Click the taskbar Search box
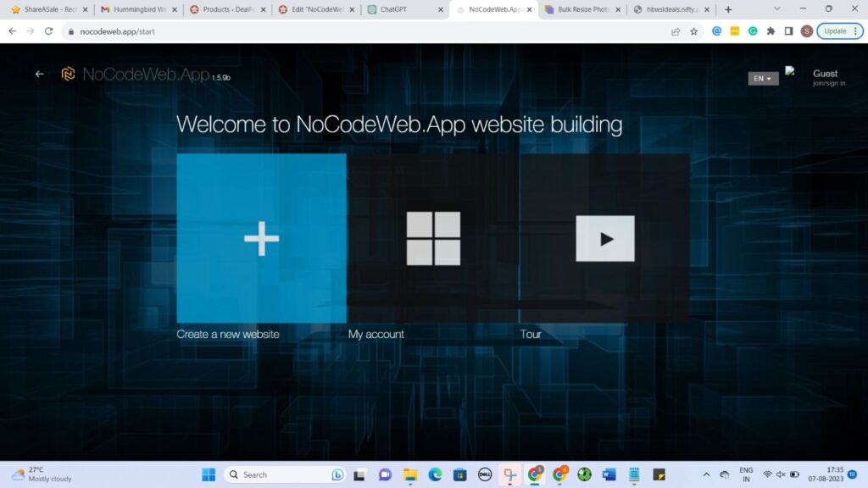The height and width of the screenshot is (488, 868). click(285, 474)
